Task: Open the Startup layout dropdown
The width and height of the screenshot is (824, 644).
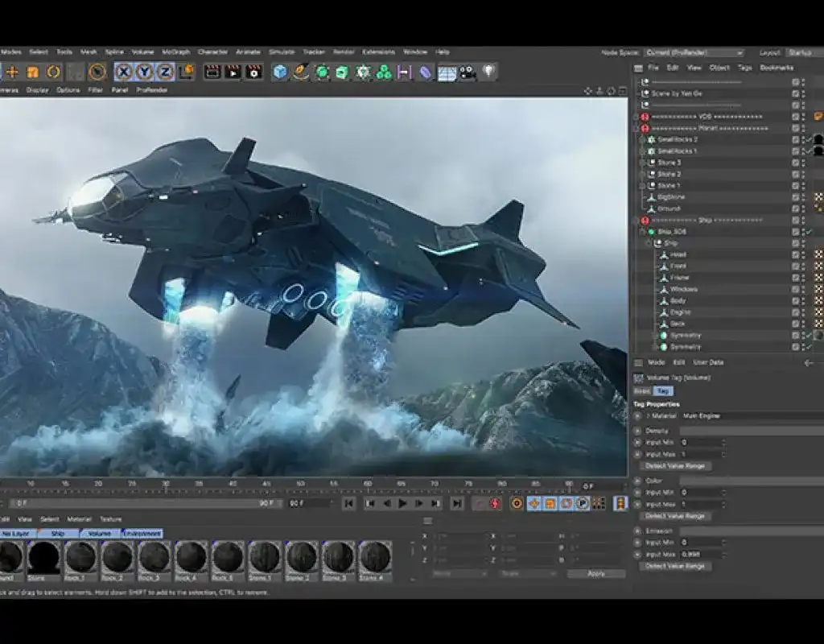Action: coord(800,53)
